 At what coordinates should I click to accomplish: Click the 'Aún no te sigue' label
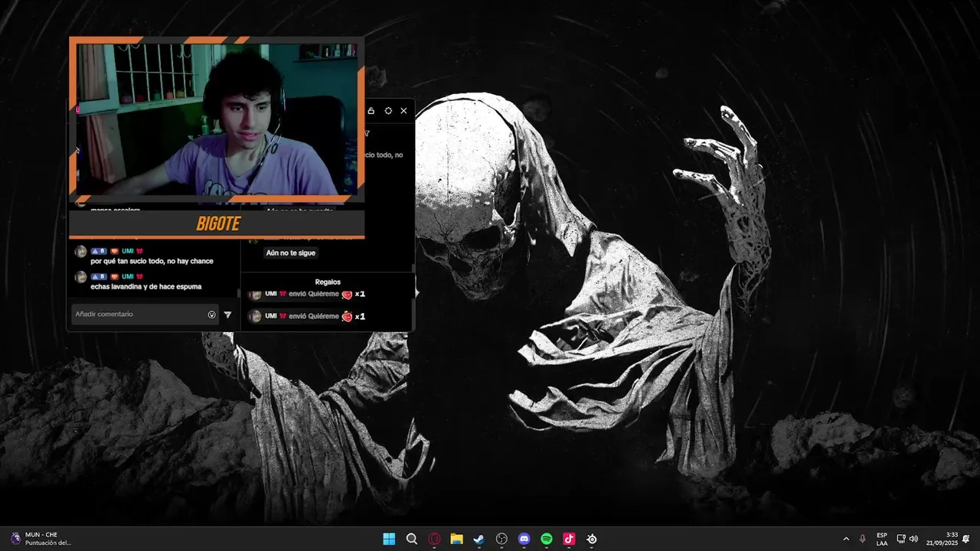(x=290, y=253)
